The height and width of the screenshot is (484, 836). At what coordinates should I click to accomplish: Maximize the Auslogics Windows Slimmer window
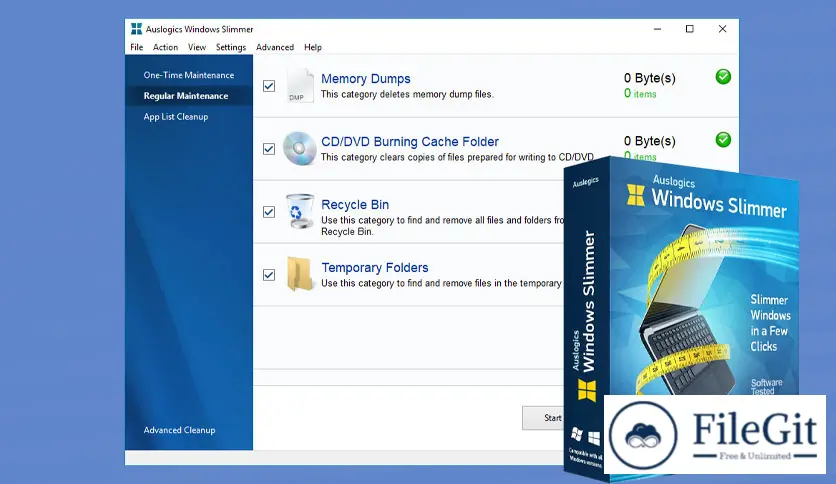[x=689, y=29]
